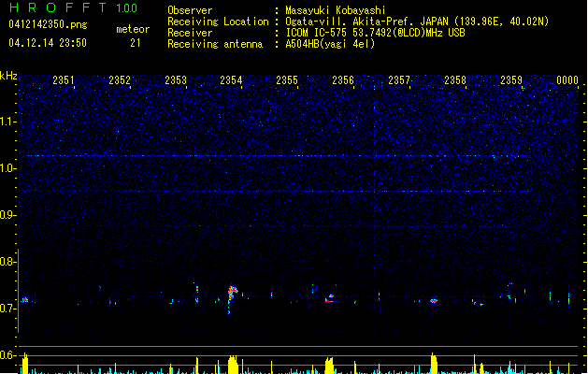Click the Observer label
The height and width of the screenshot is (374, 588).
(x=190, y=10)
